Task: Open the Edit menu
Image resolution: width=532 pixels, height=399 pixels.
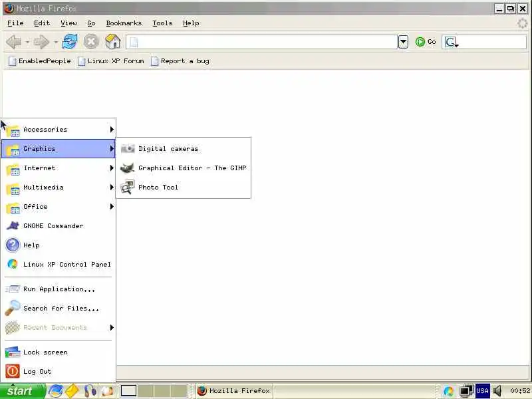Action: (42, 23)
